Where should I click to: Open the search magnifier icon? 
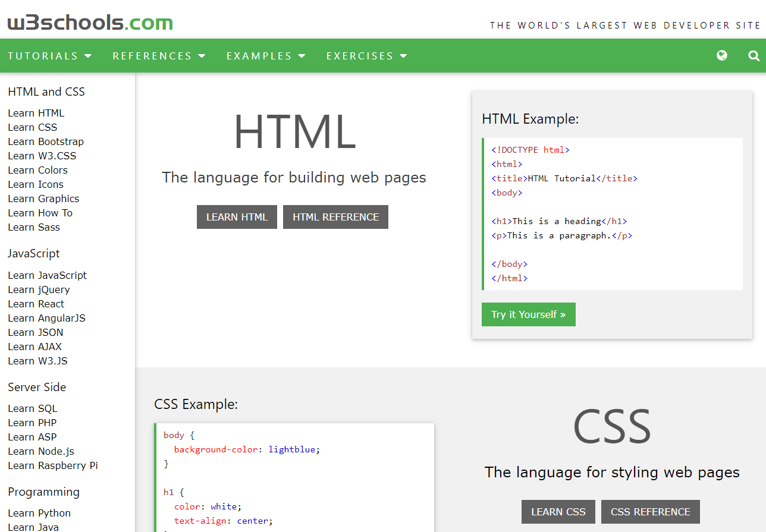click(754, 56)
